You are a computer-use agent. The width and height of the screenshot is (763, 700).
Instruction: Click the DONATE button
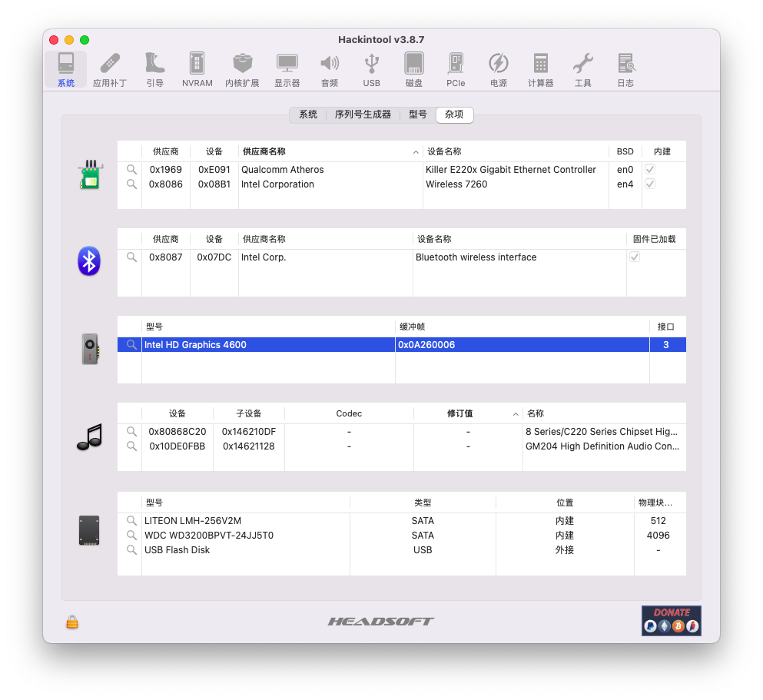click(671, 620)
